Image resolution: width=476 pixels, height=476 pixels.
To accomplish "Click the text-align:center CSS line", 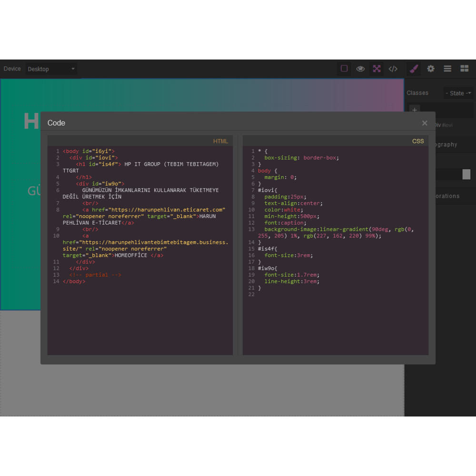I will [293, 203].
